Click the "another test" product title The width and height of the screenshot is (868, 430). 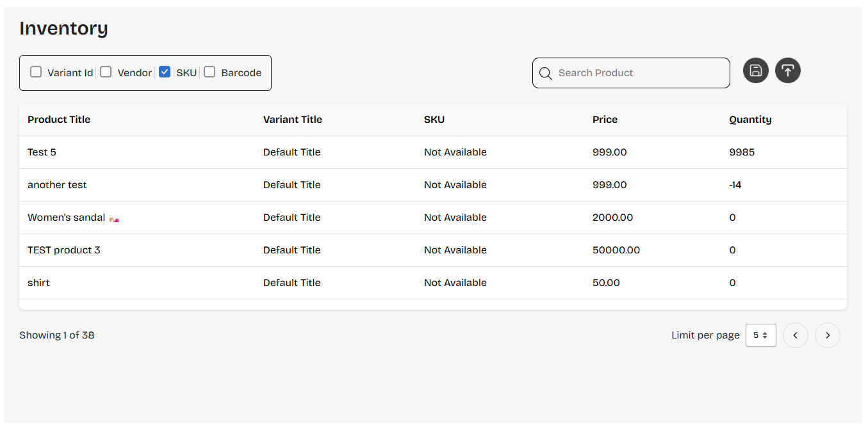(57, 185)
